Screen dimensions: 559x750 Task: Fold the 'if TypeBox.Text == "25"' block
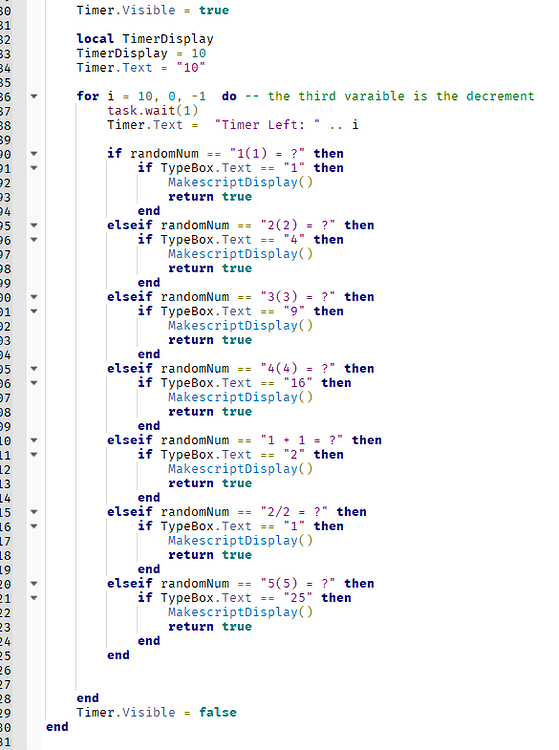click(34, 598)
